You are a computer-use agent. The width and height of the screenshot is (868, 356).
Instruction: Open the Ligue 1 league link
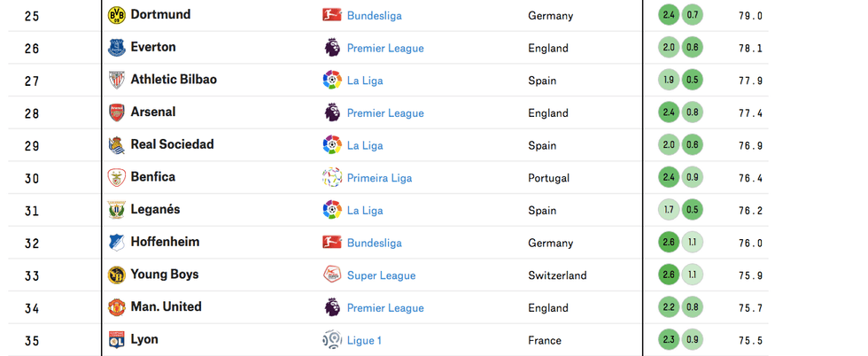[364, 341]
